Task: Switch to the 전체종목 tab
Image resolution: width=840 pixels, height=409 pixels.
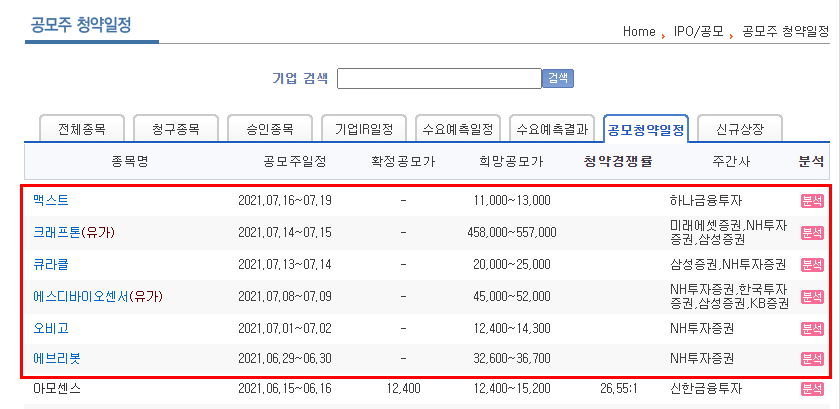Action: [82, 129]
